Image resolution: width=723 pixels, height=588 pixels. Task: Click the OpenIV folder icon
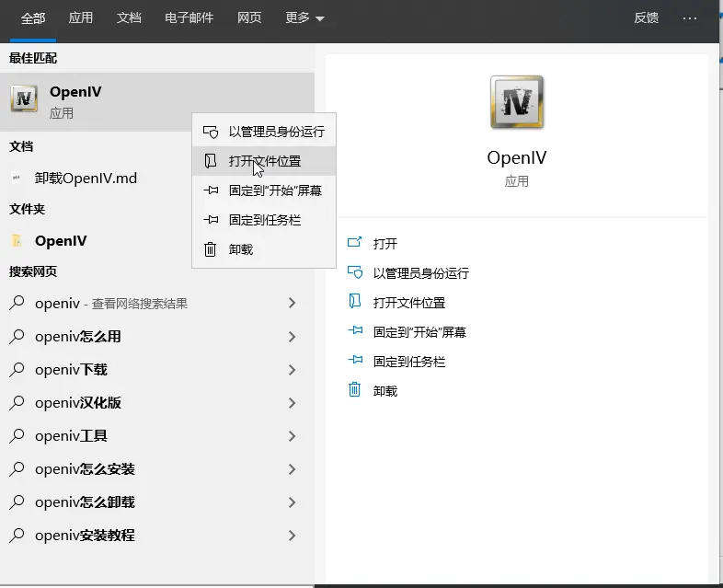[17, 240]
